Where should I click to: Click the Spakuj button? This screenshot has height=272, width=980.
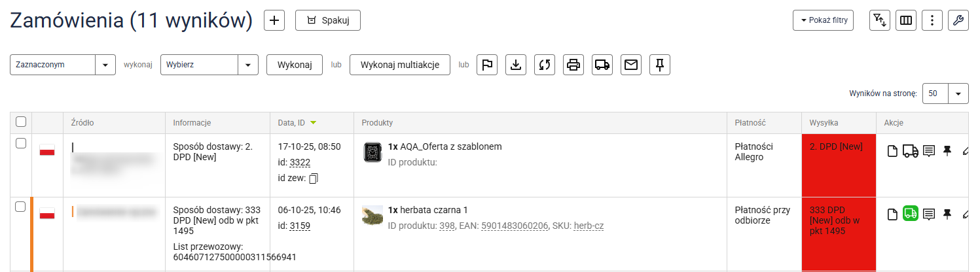click(328, 20)
